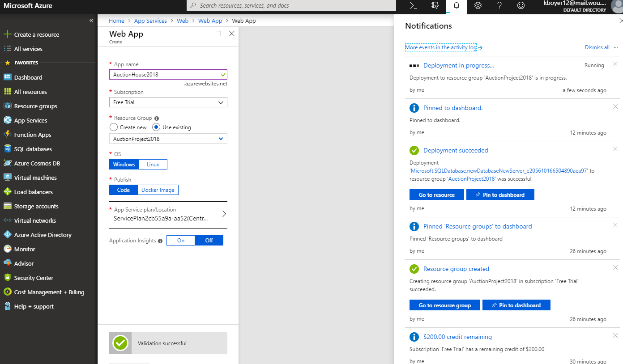The image size is (623, 364).
Task: Choose Windows as the OS
Action: click(x=124, y=165)
